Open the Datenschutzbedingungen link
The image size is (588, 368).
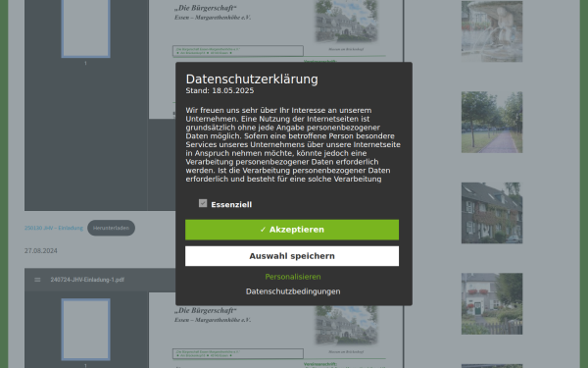pyautogui.click(x=293, y=291)
